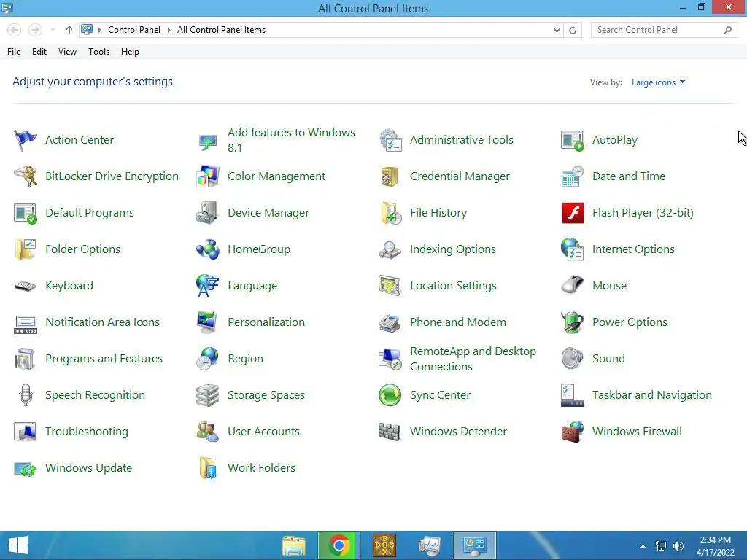Open the HomeGroup spheres icon
Screen dimensions: 747x560
coord(208,249)
